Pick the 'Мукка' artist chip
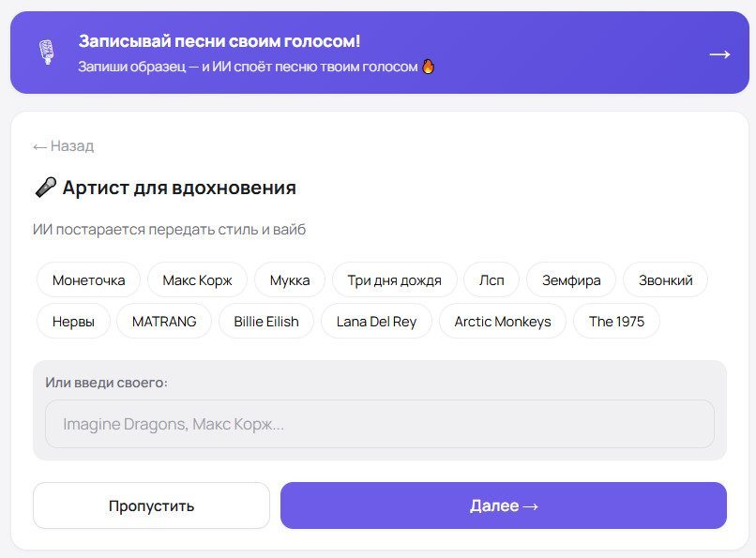Screen dimensions: 756x558 tap(290, 280)
